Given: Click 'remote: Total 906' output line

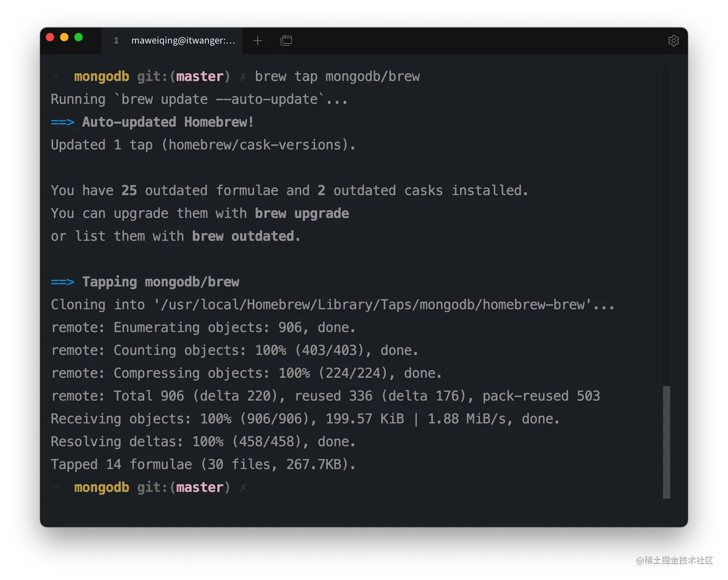Looking at the screenshot, I should [x=325, y=396].
